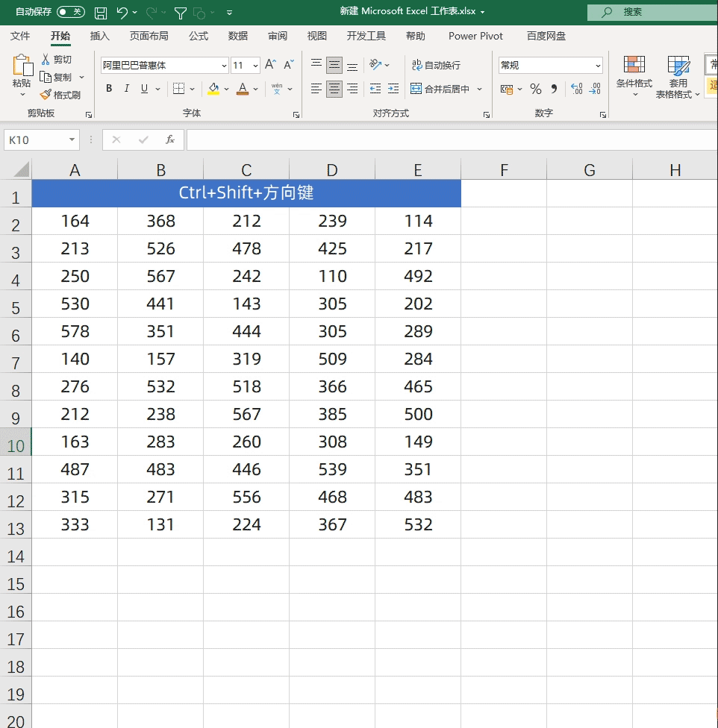Toggle Bottom Align icon

(352, 66)
